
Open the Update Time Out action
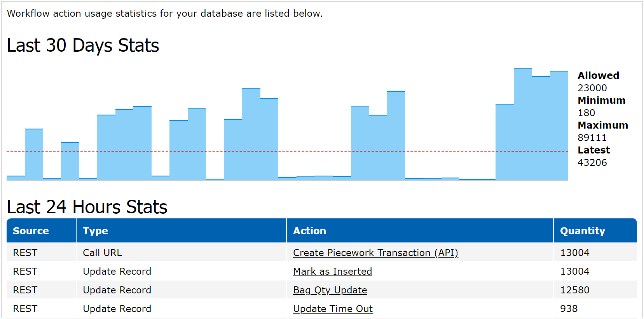333,309
